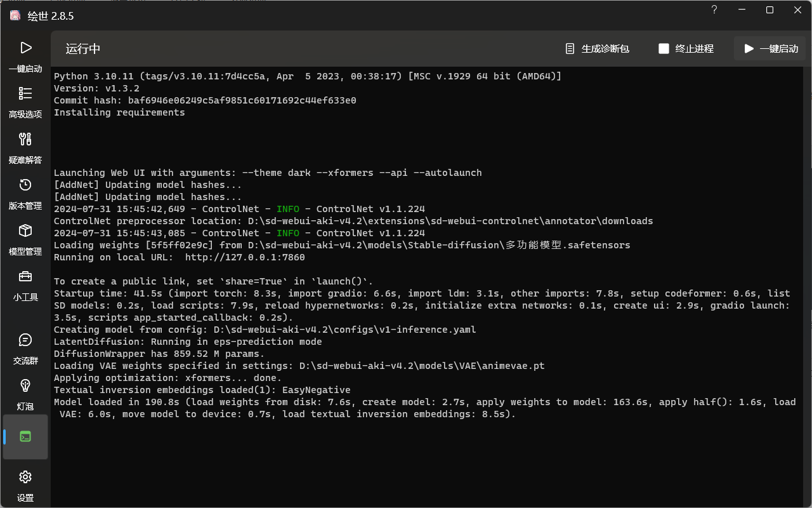Go to 版本管理 version management

point(25,193)
